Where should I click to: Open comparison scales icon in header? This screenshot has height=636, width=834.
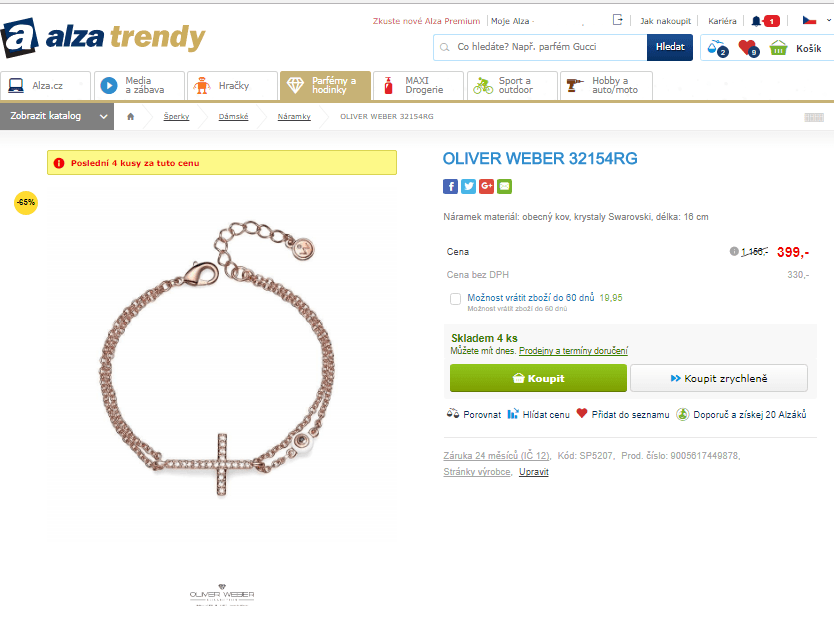717,48
